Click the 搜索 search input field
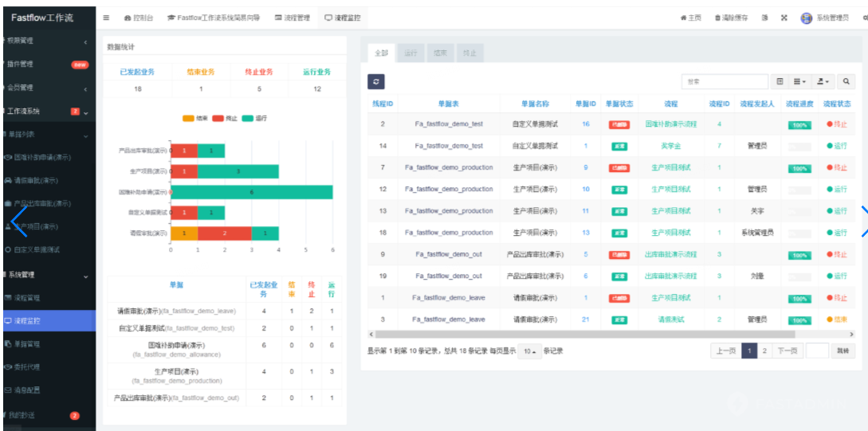The image size is (868, 431). pyautogui.click(x=725, y=81)
